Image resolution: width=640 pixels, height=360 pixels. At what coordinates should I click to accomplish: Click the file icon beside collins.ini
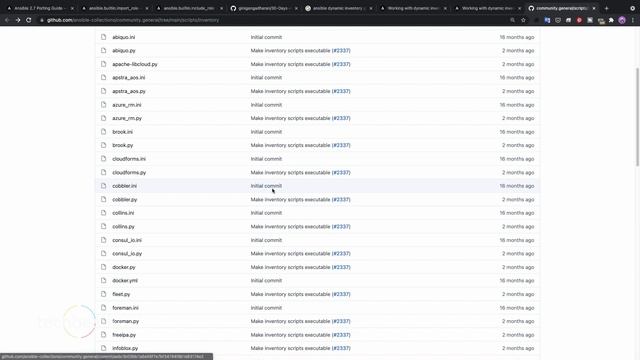pyautogui.click(x=103, y=213)
